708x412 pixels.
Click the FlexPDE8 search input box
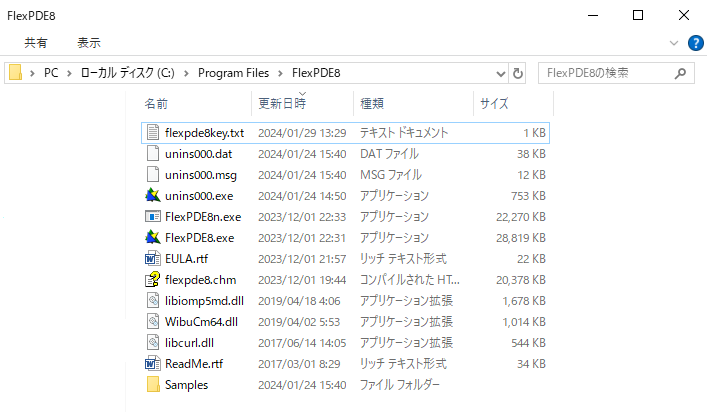pyautogui.click(x=608, y=74)
